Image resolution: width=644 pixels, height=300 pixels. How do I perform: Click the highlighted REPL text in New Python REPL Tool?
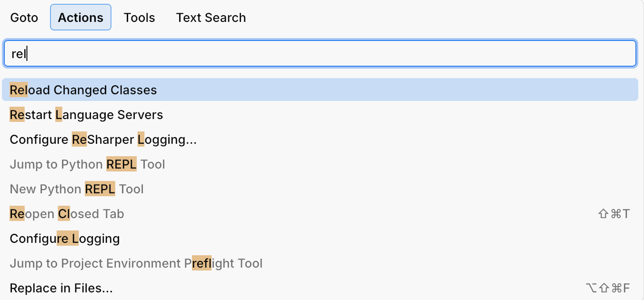tap(100, 189)
